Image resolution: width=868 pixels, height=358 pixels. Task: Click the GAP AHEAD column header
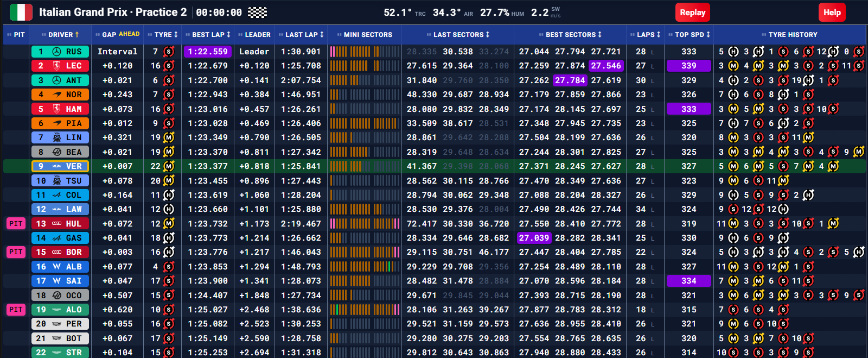117,34
